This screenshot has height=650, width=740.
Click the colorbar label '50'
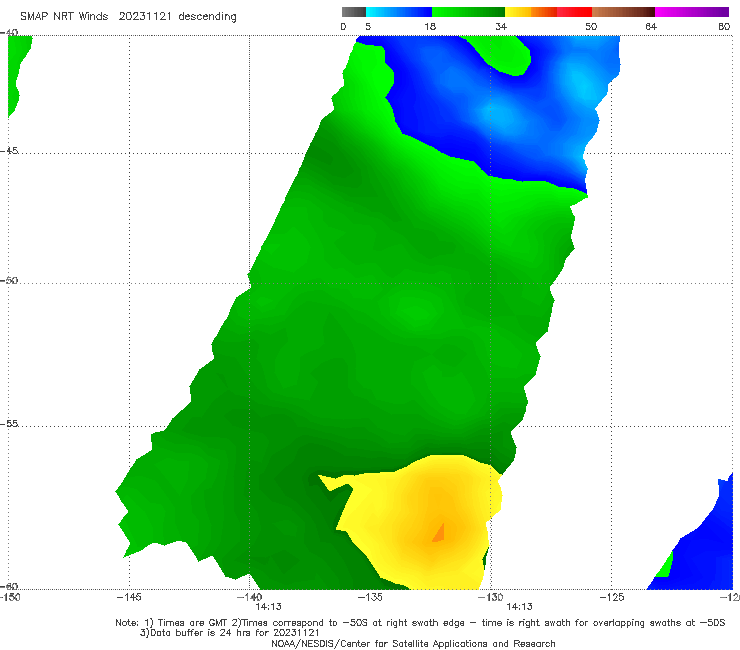pyautogui.click(x=591, y=27)
